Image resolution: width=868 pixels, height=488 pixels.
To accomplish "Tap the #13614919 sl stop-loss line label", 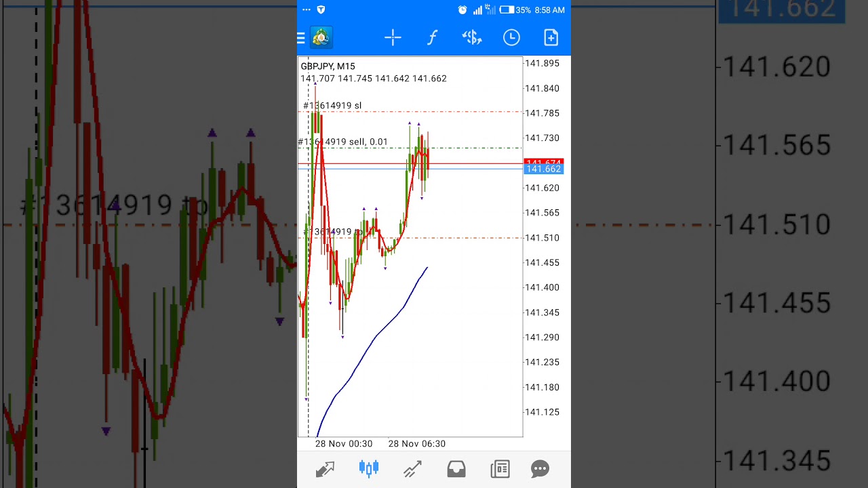I will (332, 106).
